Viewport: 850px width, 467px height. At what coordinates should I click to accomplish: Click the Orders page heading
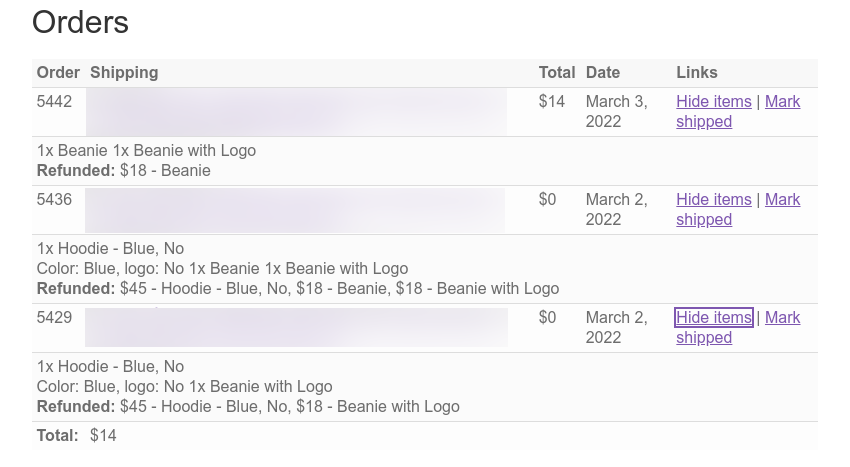pyautogui.click(x=80, y=22)
